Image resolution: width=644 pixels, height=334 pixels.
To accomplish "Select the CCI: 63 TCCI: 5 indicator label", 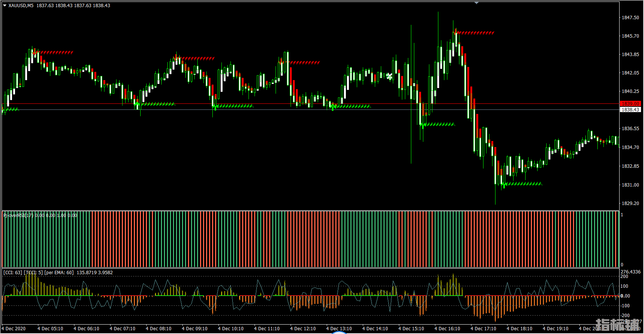I will pyautogui.click(x=39, y=273).
